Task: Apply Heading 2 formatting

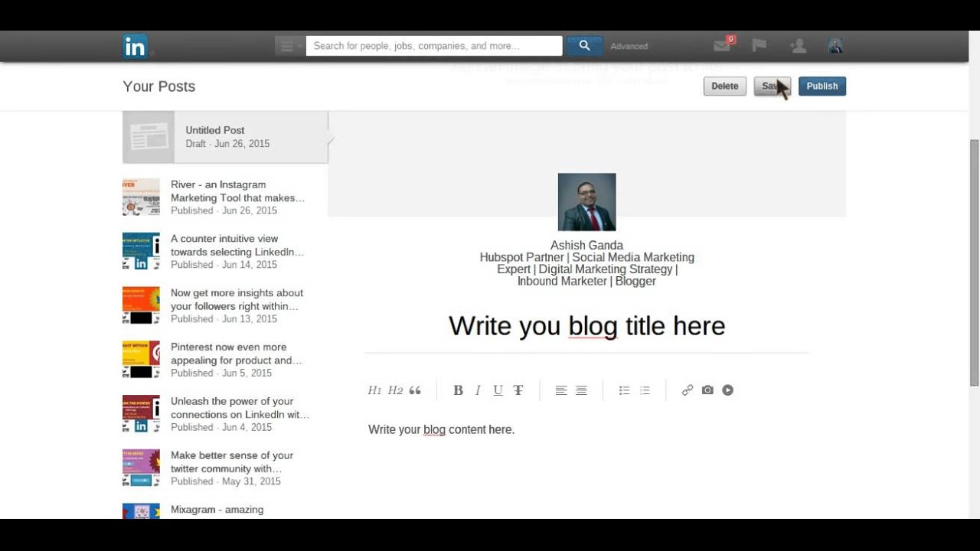Action: coord(395,390)
